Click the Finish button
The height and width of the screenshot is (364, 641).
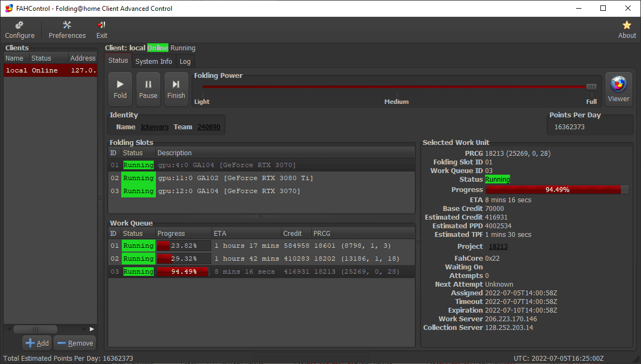pos(176,89)
